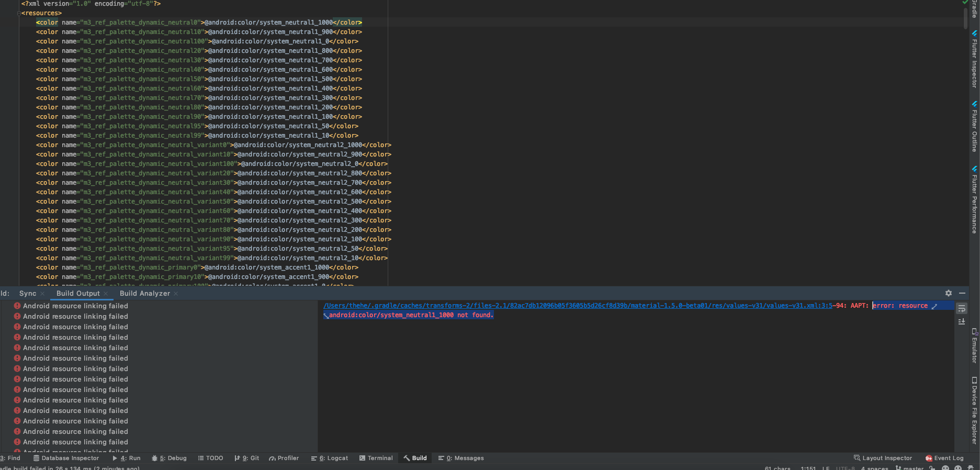Open the Flutter Outline side panel
This screenshot has height=470, width=980.
(x=974, y=126)
